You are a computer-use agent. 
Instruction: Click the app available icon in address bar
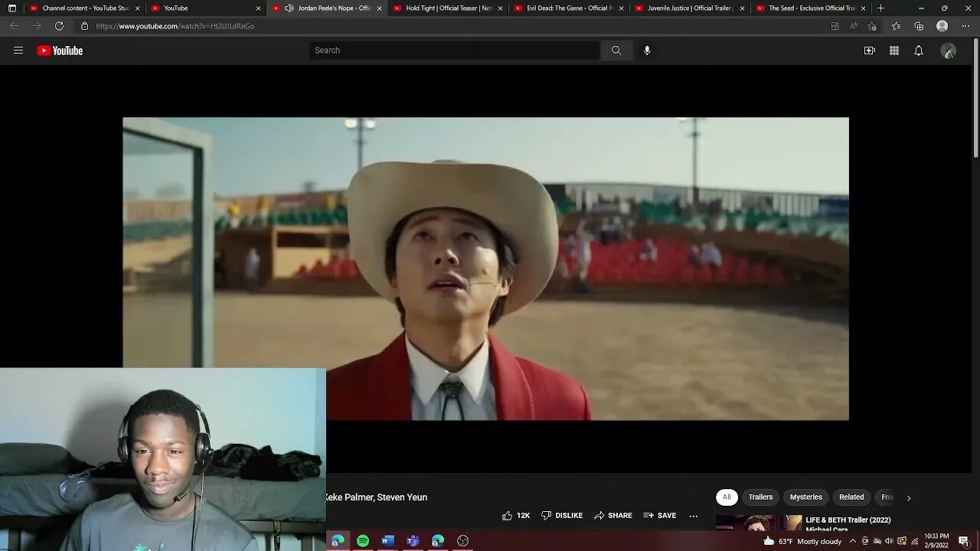click(x=835, y=26)
